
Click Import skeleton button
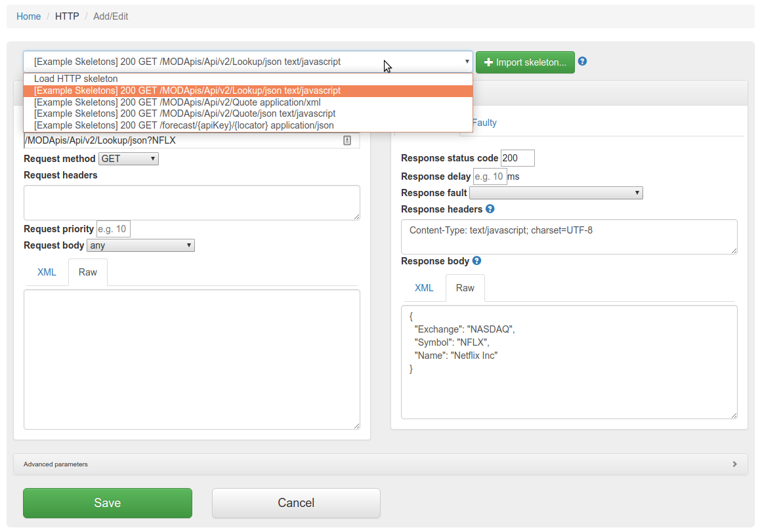525,62
